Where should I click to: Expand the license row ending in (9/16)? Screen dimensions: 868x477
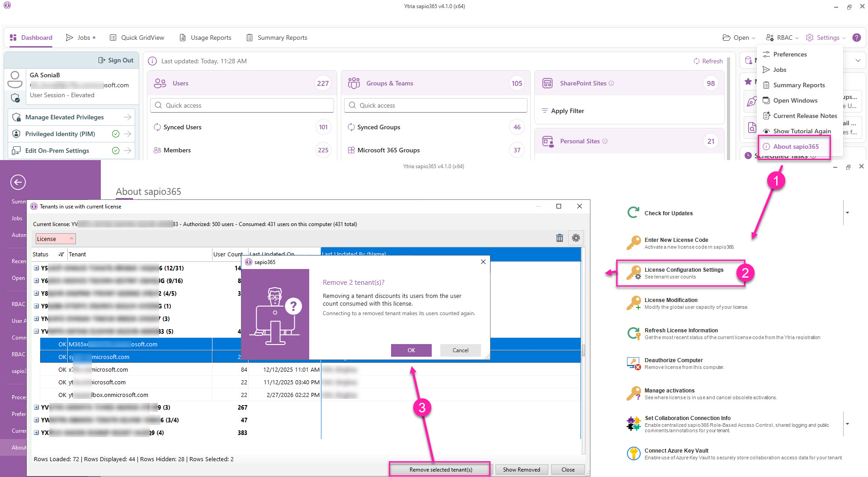(x=37, y=281)
